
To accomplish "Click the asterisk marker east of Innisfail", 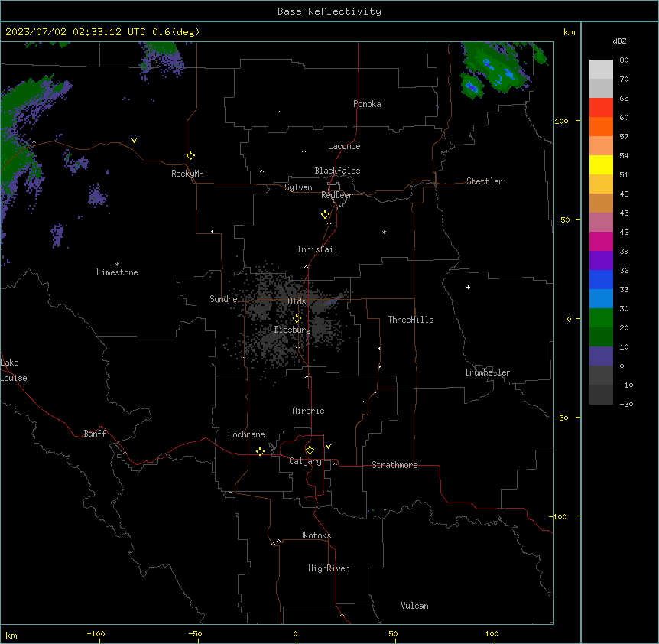I will tap(384, 232).
